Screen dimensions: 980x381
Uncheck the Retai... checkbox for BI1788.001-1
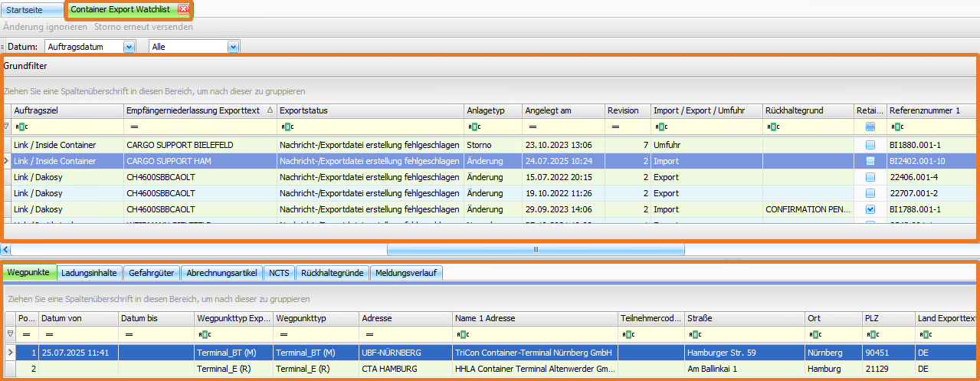[870, 209]
